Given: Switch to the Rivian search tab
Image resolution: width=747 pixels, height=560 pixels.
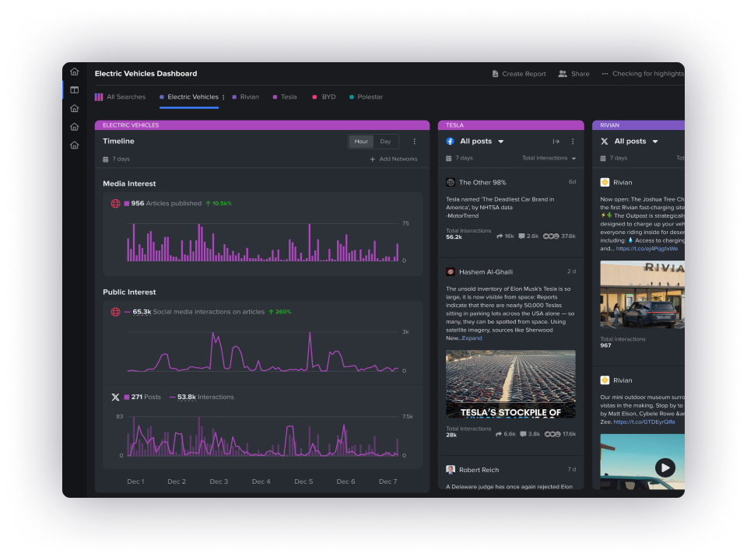Looking at the screenshot, I should point(248,97).
